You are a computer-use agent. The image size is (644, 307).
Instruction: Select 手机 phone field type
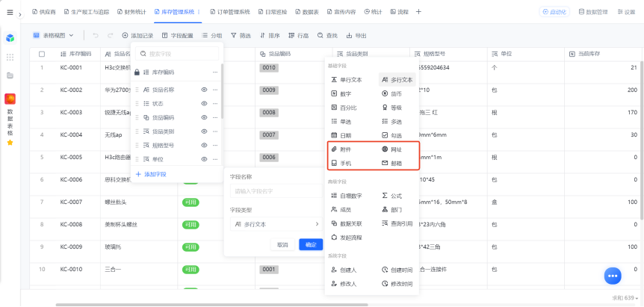[341, 164]
